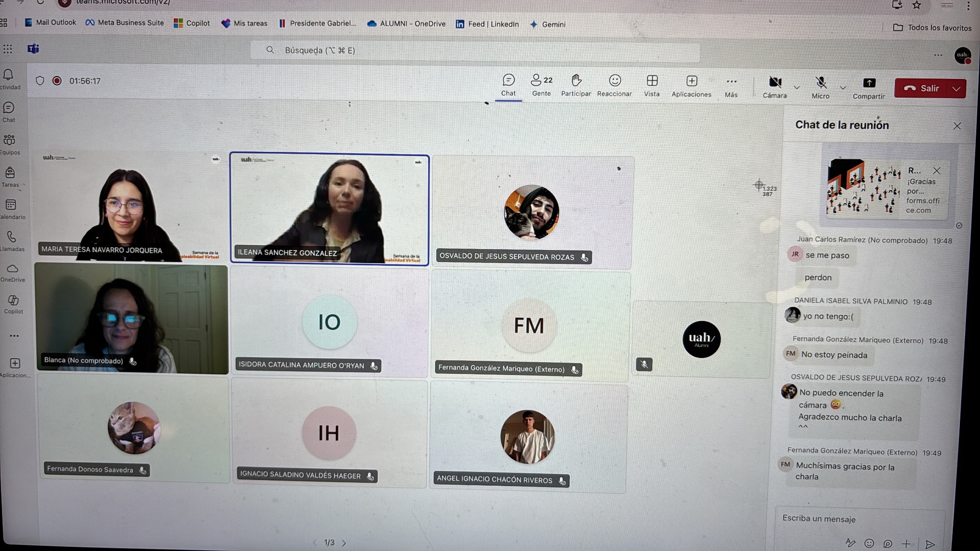Open Equipos in Teams sidebar
The height and width of the screenshot is (551, 980).
click(9, 144)
